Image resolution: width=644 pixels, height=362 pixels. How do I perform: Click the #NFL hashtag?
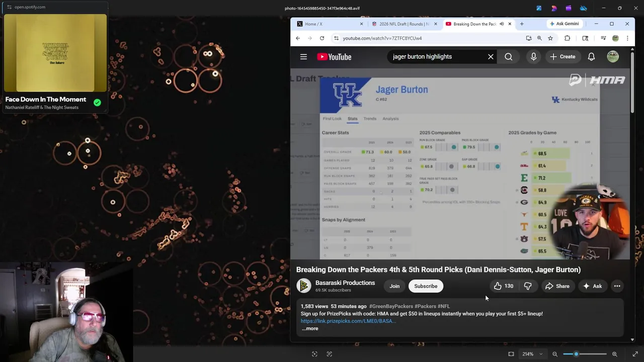click(x=444, y=306)
